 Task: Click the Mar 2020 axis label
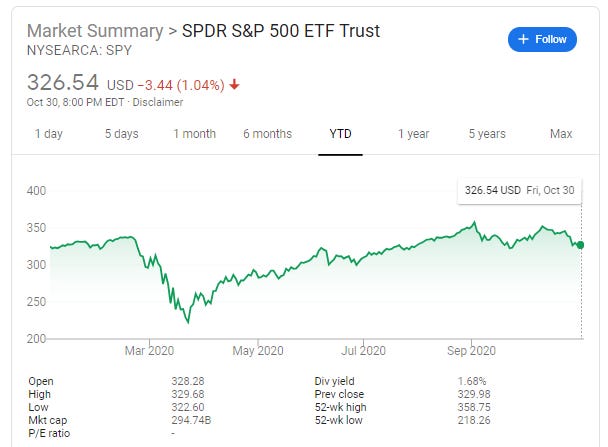(148, 350)
